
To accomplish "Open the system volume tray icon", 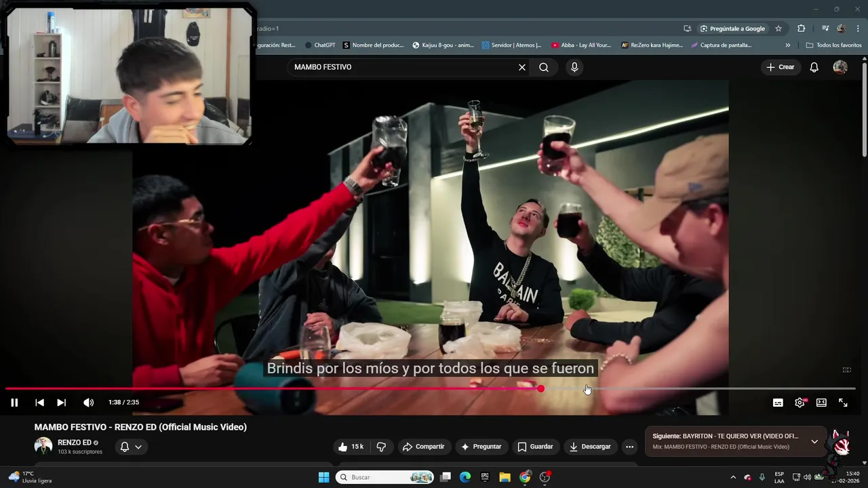I will (807, 477).
